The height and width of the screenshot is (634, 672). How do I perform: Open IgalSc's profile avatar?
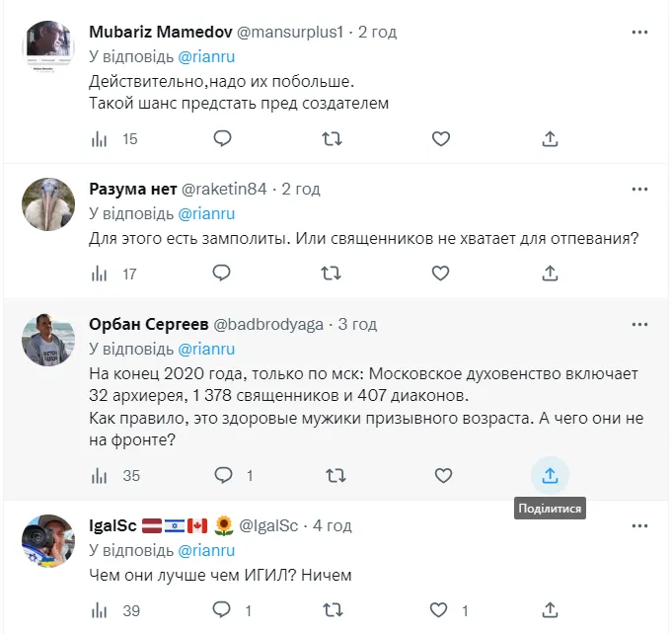point(48,540)
